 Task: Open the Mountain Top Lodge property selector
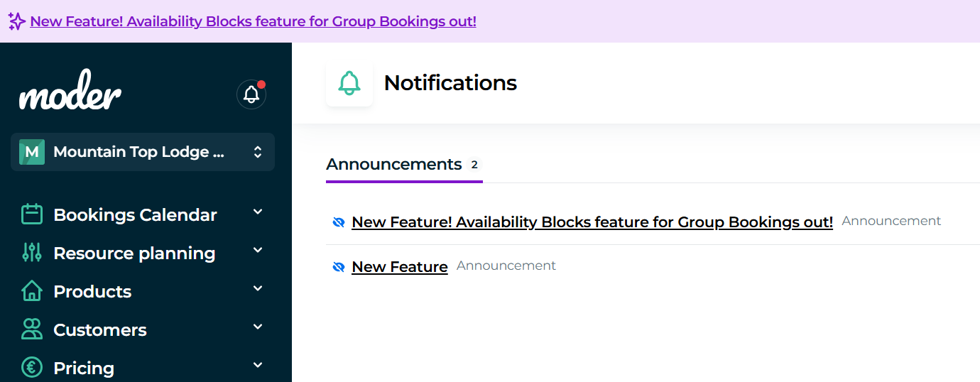(143, 152)
